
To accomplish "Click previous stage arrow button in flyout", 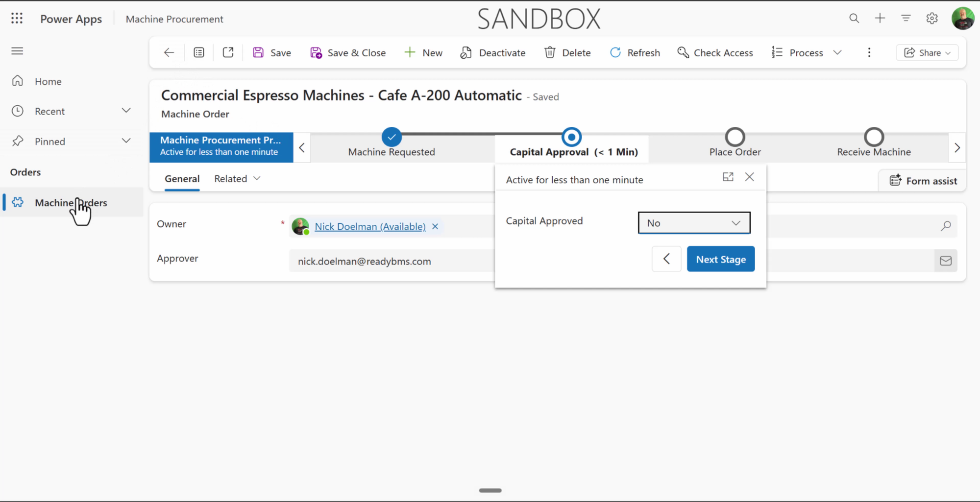I will (666, 259).
